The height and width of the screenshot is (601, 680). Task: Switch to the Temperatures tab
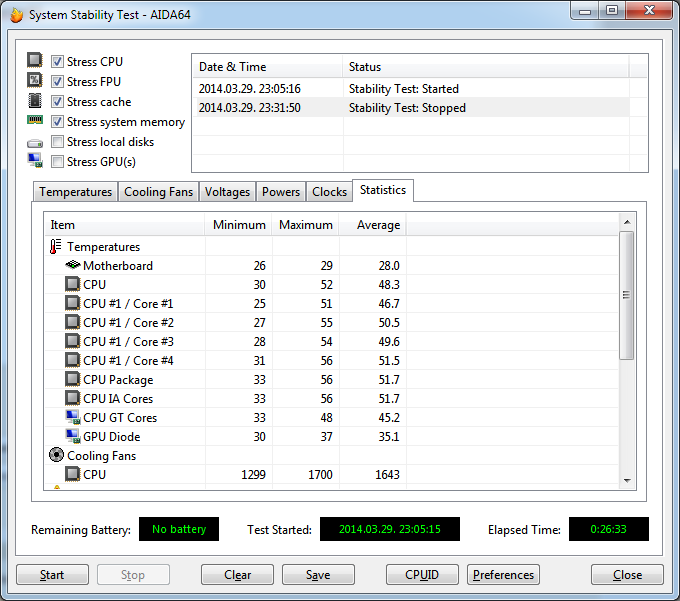click(75, 192)
